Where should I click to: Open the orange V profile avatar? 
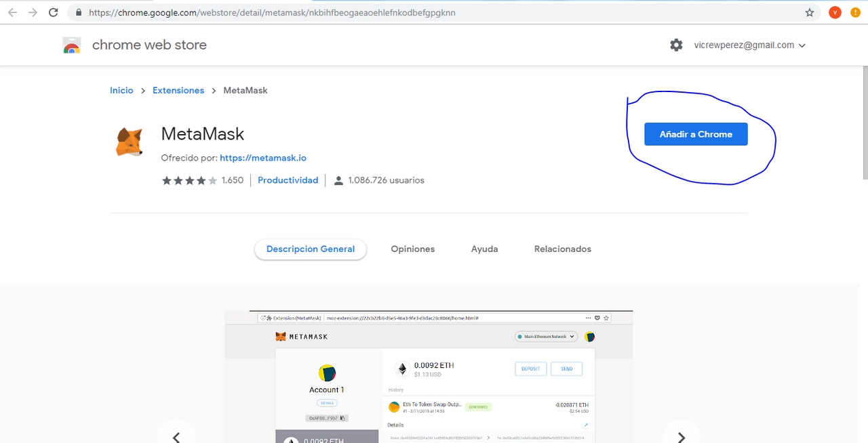tap(835, 12)
